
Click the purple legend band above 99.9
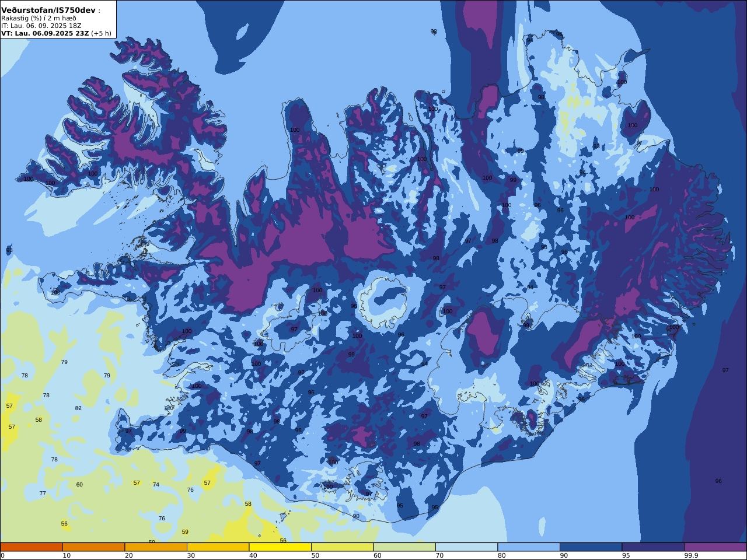point(715,547)
